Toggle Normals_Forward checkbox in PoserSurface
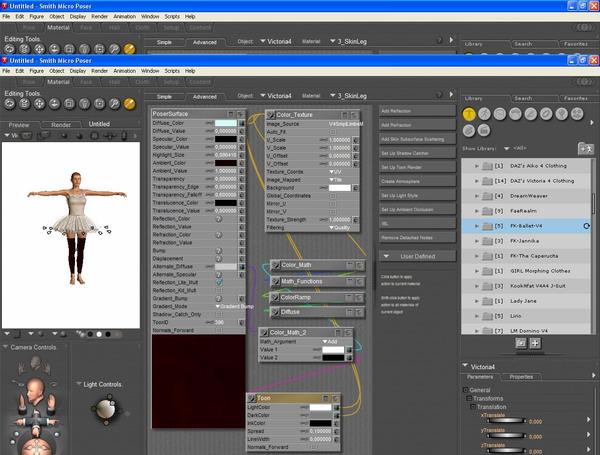This screenshot has width=600, height=455. pyautogui.click(x=219, y=330)
